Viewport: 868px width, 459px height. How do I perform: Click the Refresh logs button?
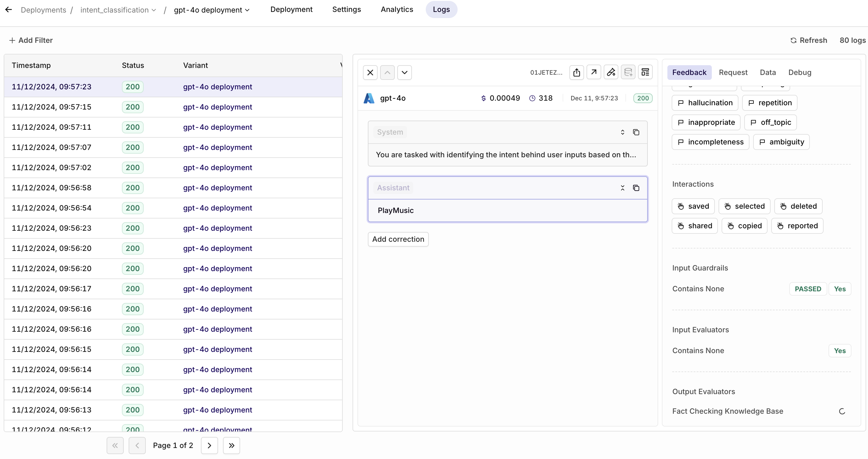point(809,40)
